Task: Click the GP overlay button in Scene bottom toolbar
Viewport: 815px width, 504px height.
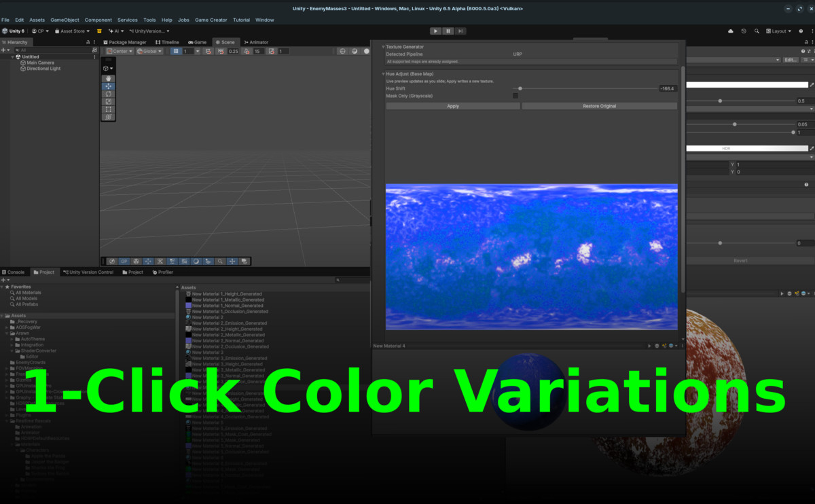Action: tap(124, 261)
